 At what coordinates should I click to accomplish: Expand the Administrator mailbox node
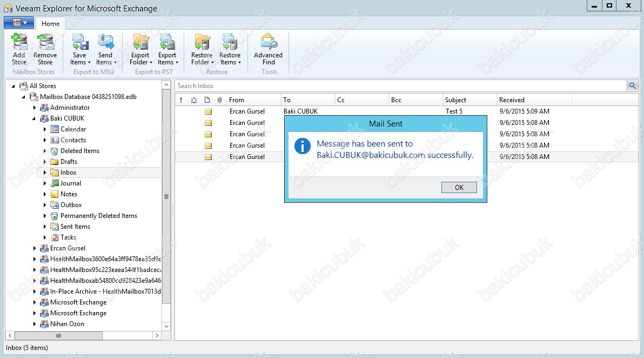click(x=35, y=108)
